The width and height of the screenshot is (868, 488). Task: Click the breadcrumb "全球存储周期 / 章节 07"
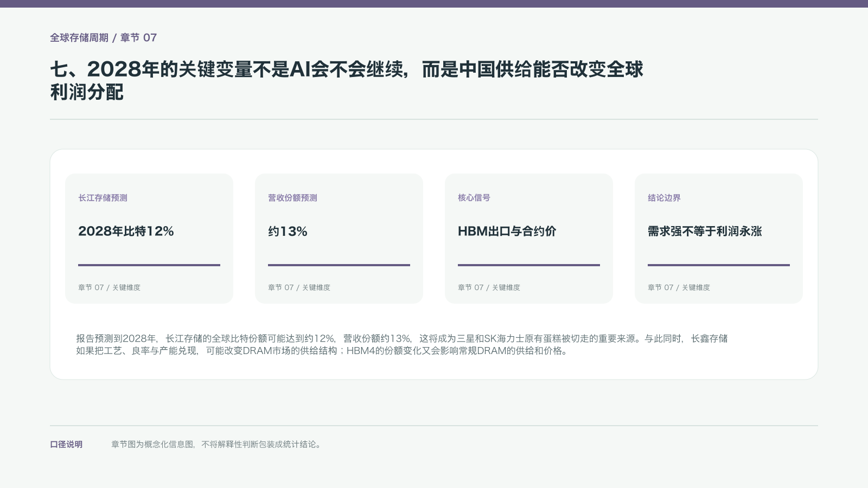click(104, 37)
